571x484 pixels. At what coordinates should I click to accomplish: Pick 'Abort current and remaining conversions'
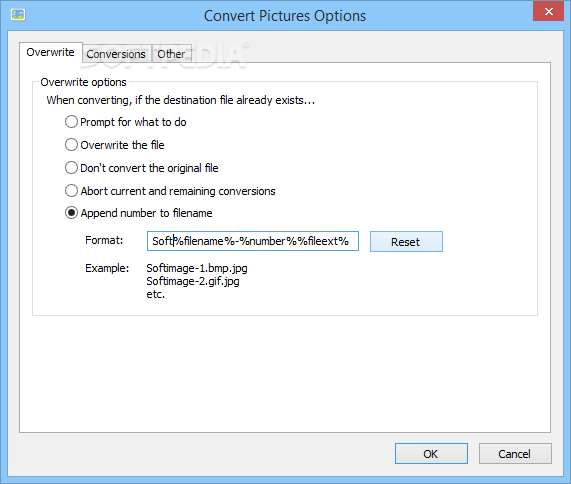(x=170, y=191)
